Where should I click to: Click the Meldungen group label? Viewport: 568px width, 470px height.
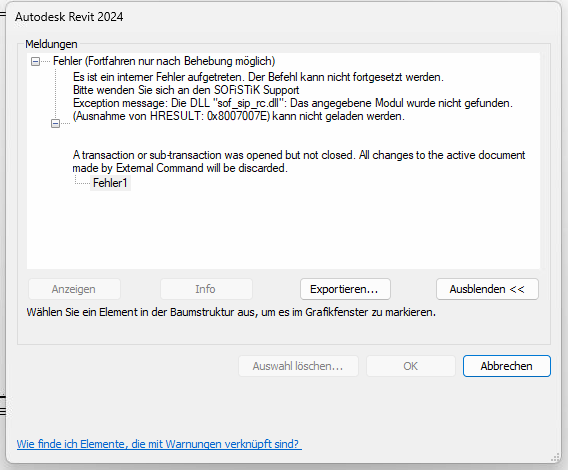pyautogui.click(x=51, y=44)
